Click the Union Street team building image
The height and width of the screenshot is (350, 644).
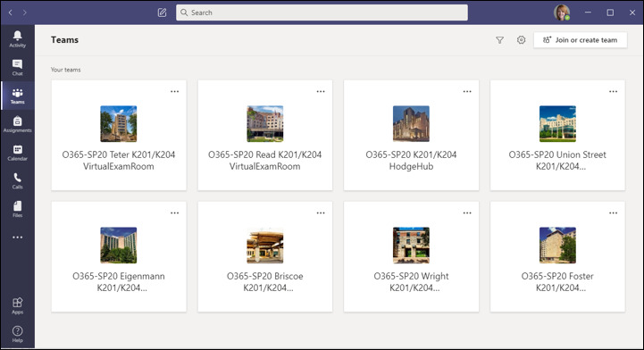[557, 123]
